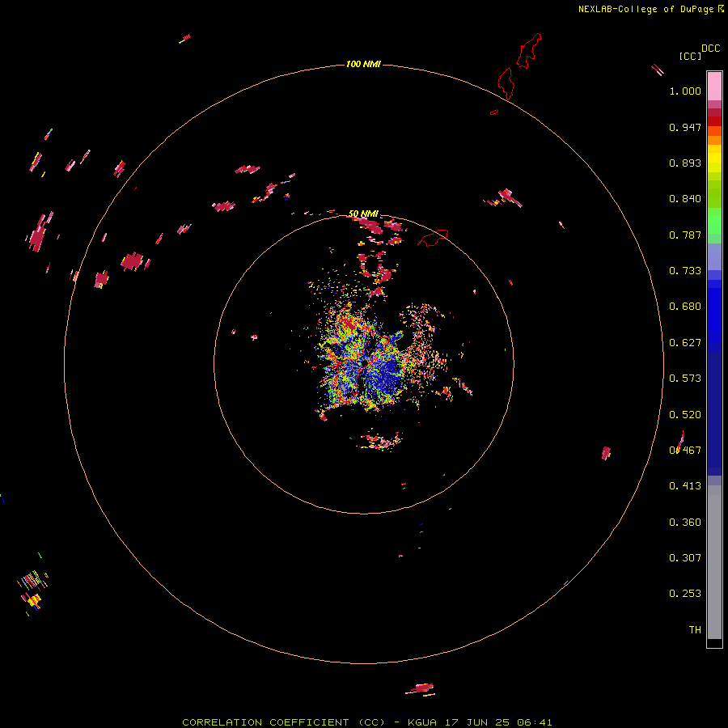
Task: Select the DCC label above the color bar
Action: [x=710, y=49]
